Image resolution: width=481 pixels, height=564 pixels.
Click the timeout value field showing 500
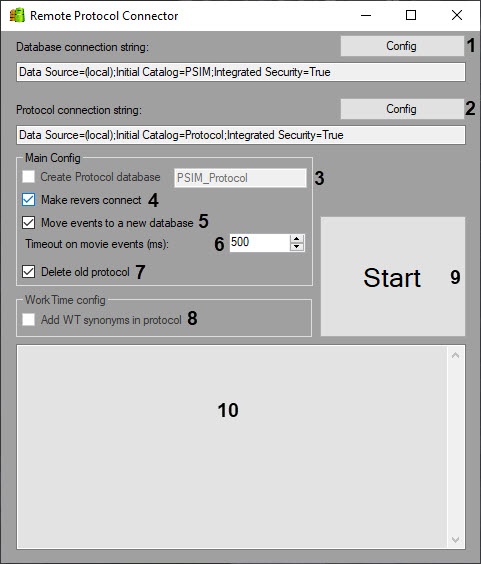click(x=260, y=243)
